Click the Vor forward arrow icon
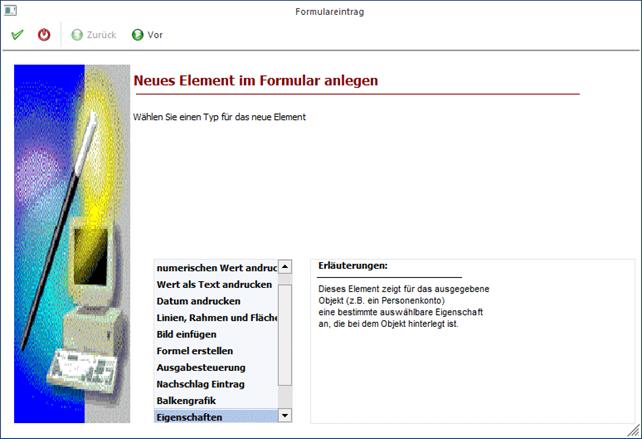The height and width of the screenshot is (439, 642). tap(138, 35)
